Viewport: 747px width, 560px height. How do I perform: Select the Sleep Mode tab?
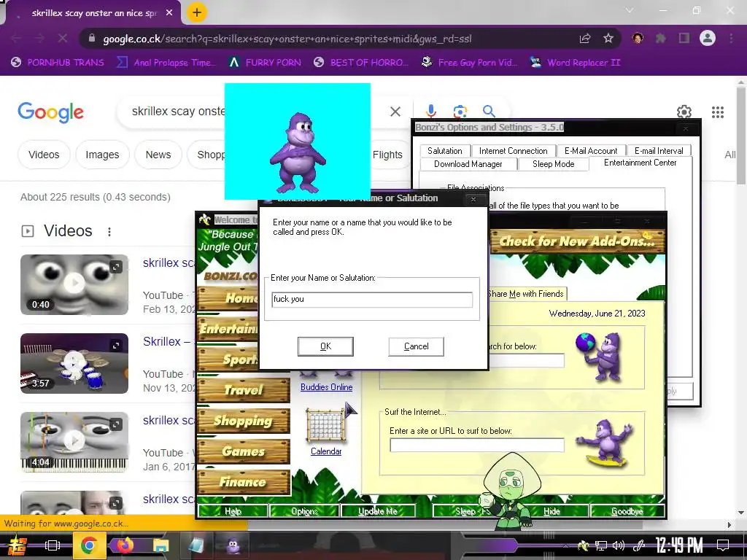554,164
